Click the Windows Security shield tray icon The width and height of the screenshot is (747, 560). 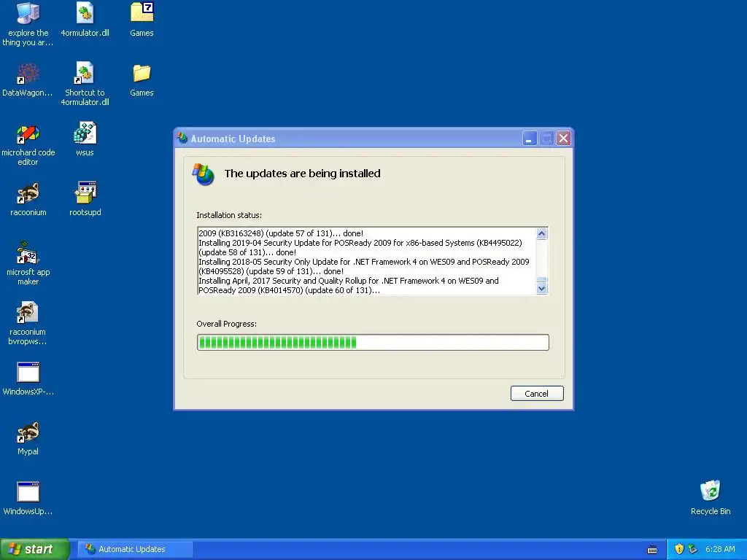click(679, 549)
